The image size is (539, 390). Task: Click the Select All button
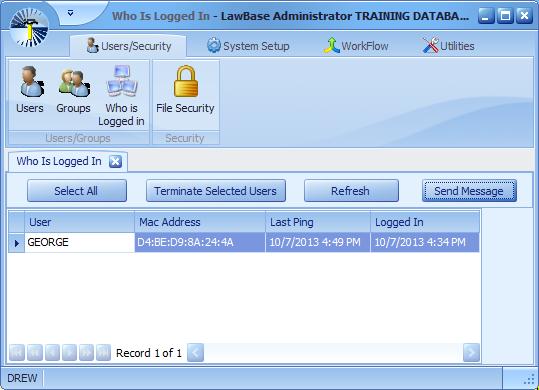[77, 191]
